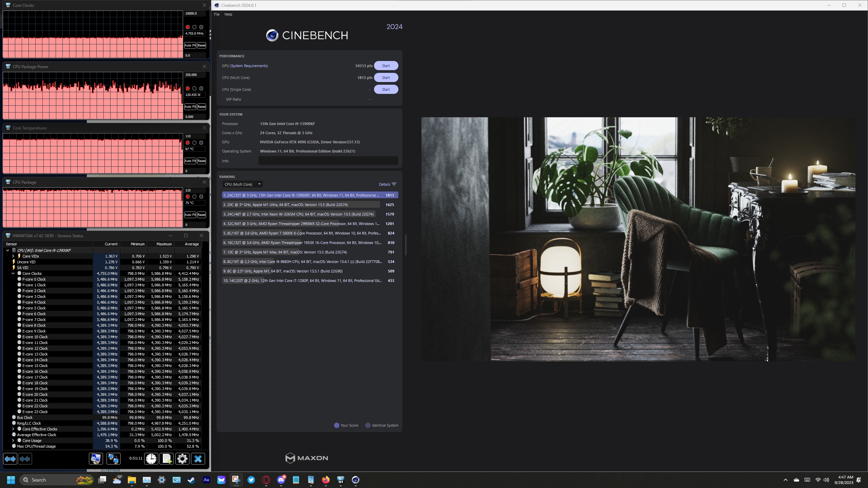Click the 10000.0 max value field
868x488 pixels.
(195, 14)
